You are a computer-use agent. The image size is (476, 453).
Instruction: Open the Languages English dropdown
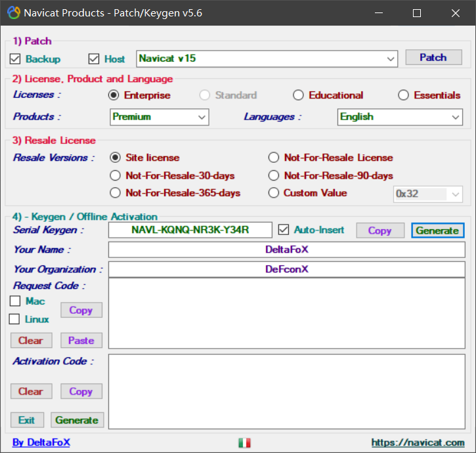(x=456, y=117)
